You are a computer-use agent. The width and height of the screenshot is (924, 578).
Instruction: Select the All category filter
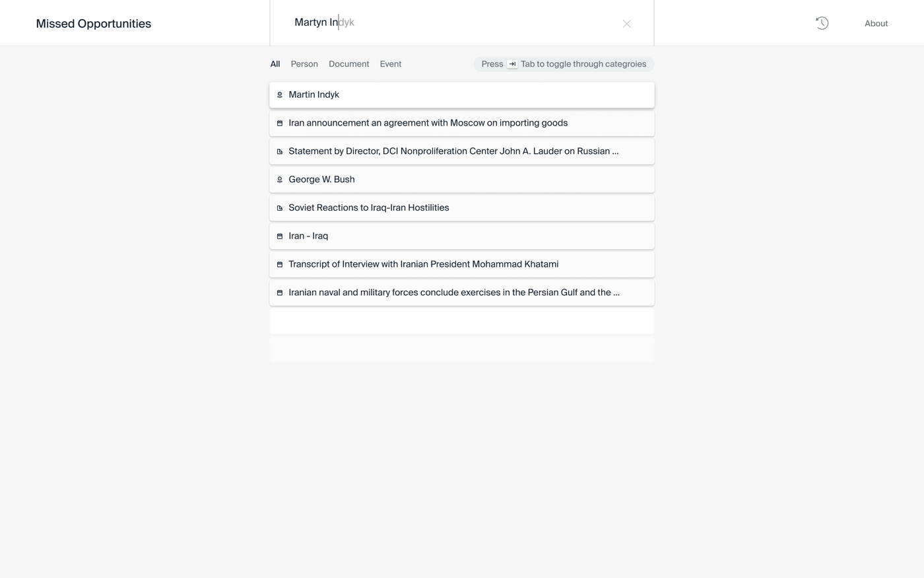(275, 64)
